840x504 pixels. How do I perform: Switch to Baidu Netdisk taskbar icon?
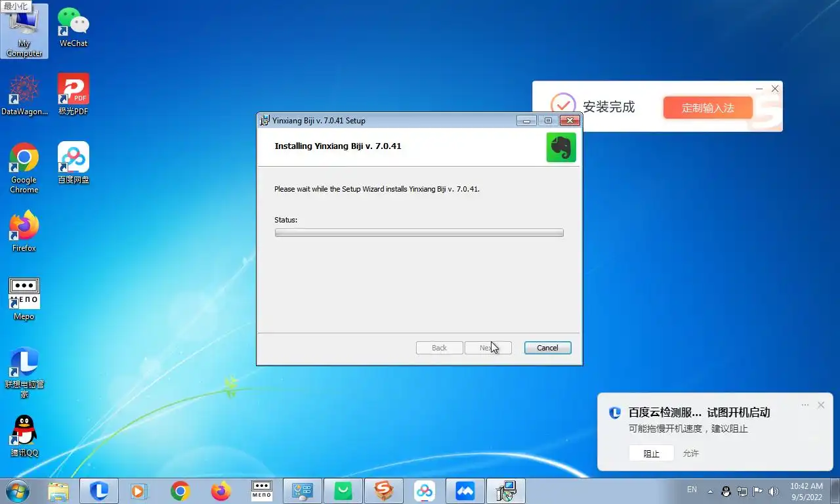(425, 491)
